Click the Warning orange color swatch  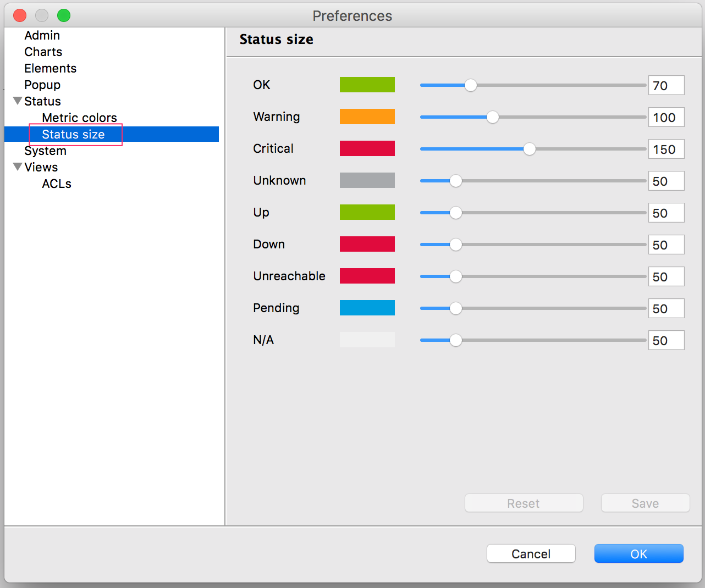click(367, 117)
